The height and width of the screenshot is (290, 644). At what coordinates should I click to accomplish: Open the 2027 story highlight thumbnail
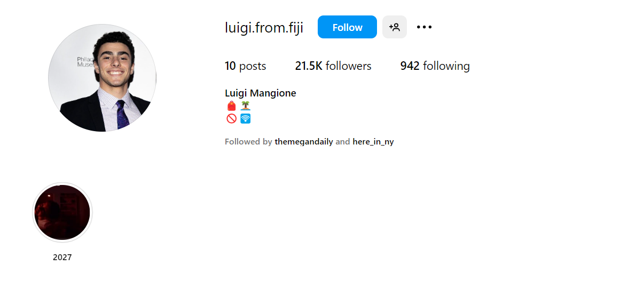pos(62,212)
